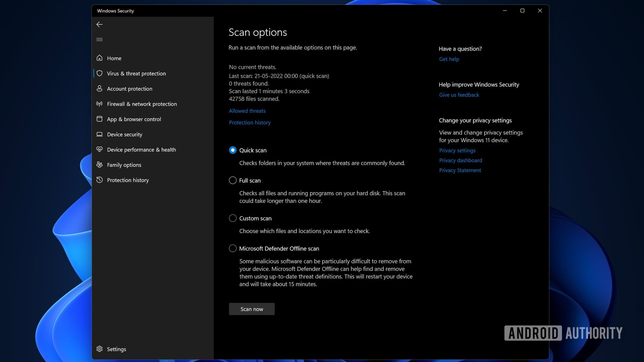
Task: Click the 'Scan options' heading
Action: [x=258, y=32]
